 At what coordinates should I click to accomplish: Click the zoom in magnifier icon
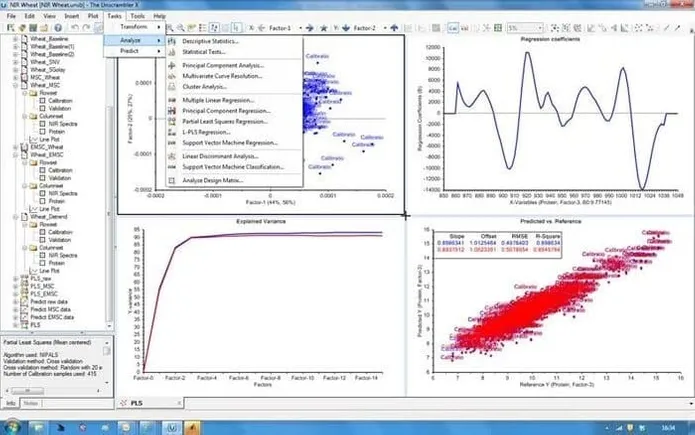coord(169,28)
